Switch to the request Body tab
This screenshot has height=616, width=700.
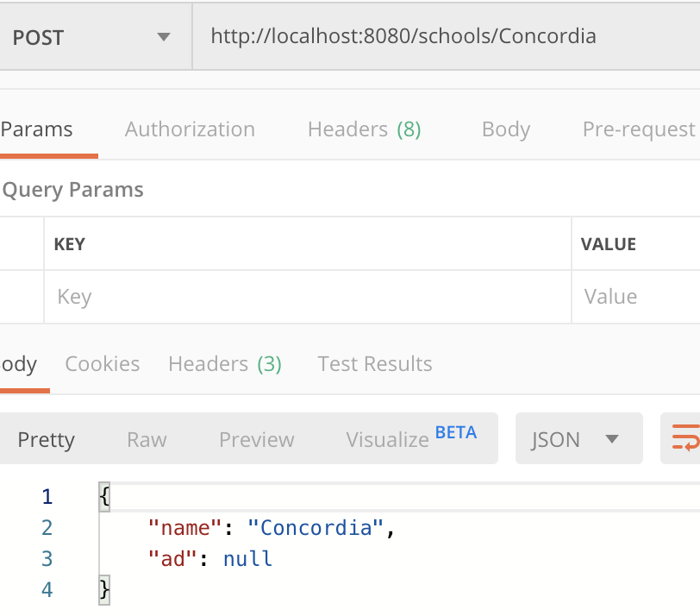(x=506, y=129)
